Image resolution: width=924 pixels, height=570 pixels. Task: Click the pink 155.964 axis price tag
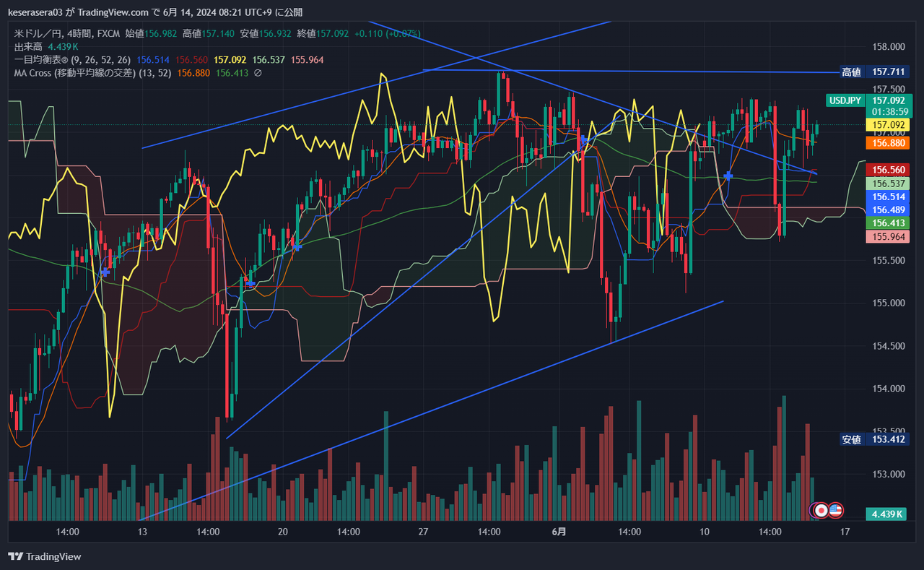pyautogui.click(x=889, y=236)
